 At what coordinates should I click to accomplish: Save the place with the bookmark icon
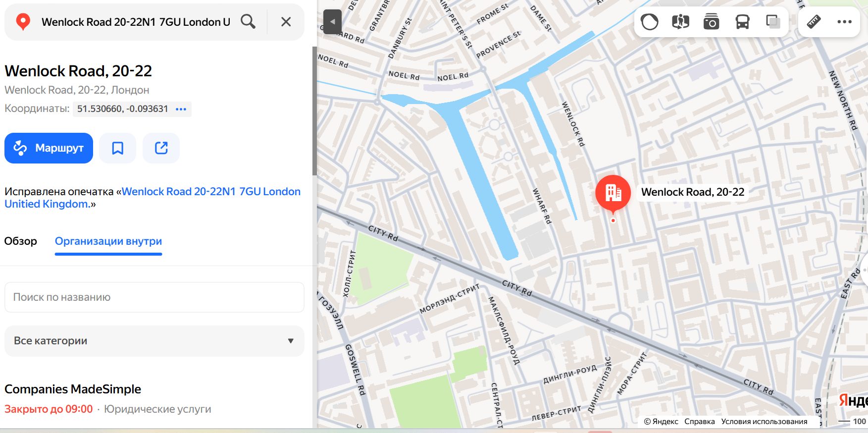117,148
